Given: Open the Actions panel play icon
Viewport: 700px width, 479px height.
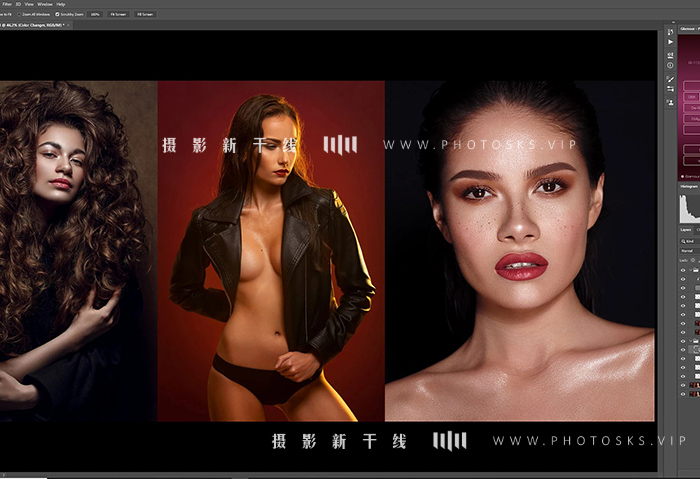Looking at the screenshot, I should pyautogui.click(x=670, y=42).
